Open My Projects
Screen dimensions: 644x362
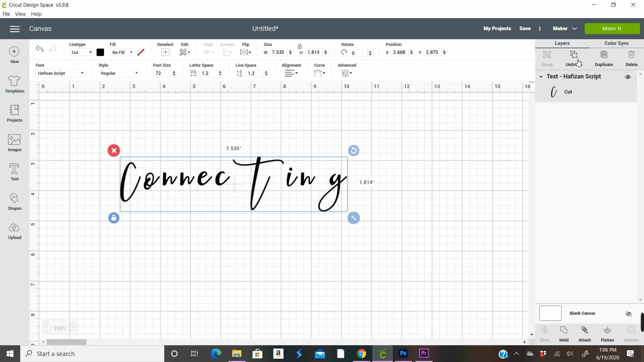tap(497, 28)
